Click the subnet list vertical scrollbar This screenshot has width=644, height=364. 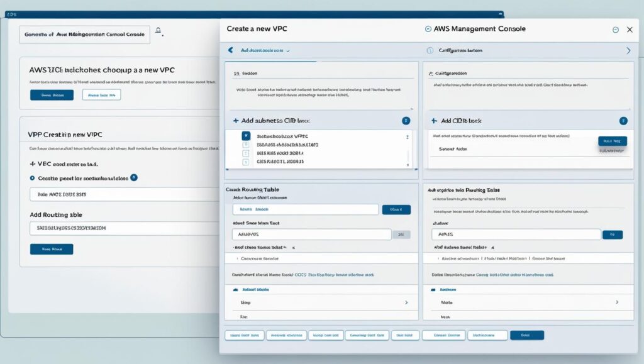[x=408, y=150]
